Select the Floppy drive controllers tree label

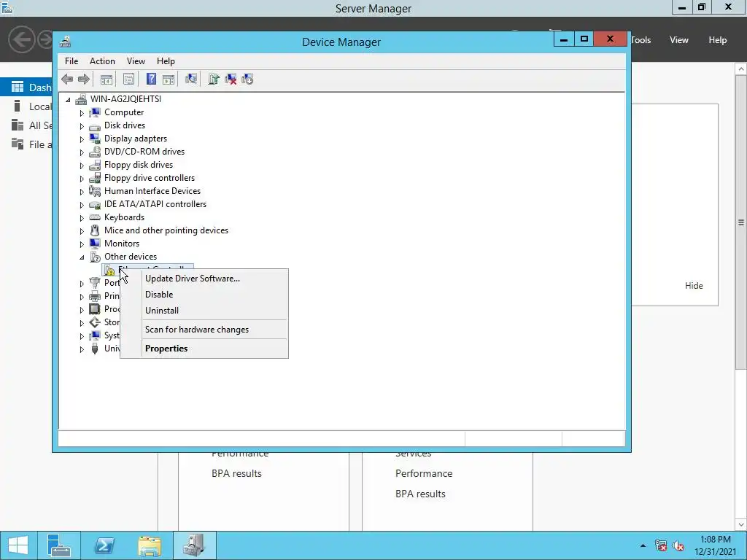tap(150, 178)
